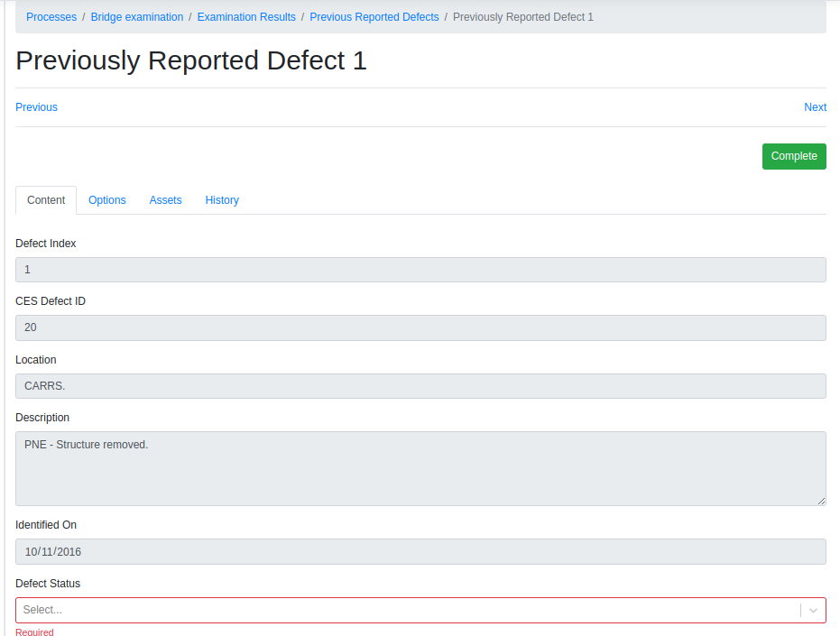The width and height of the screenshot is (840, 636).
Task: Open the Defect Status dropdown chevron
Action: tap(813, 611)
